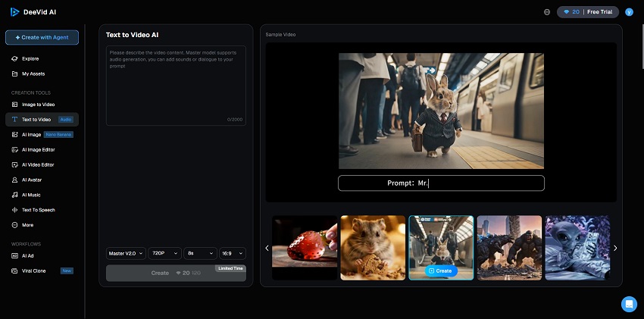Open Text To Speech tool
Screen dimensions: 644x319
pos(42,210)
